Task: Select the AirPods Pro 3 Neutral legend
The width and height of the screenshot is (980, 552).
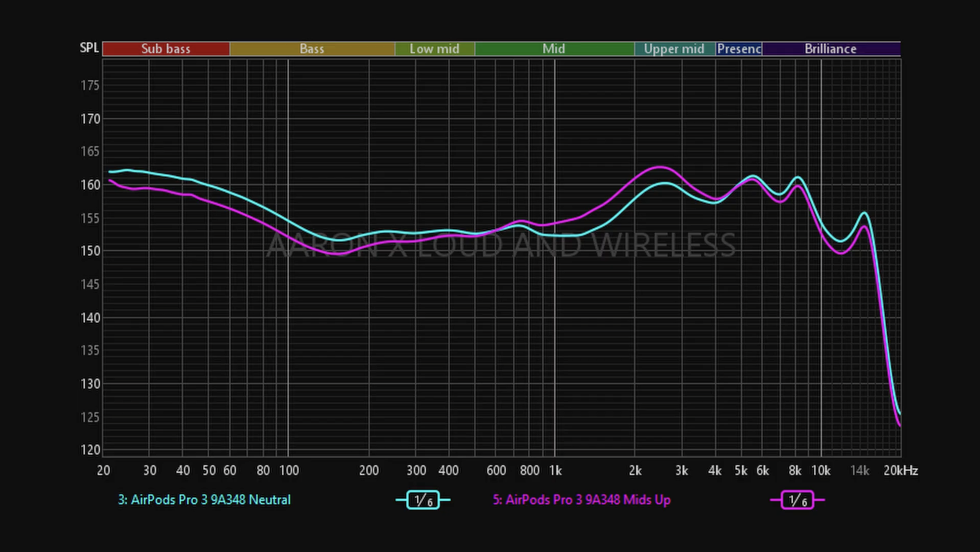Action: [204, 500]
